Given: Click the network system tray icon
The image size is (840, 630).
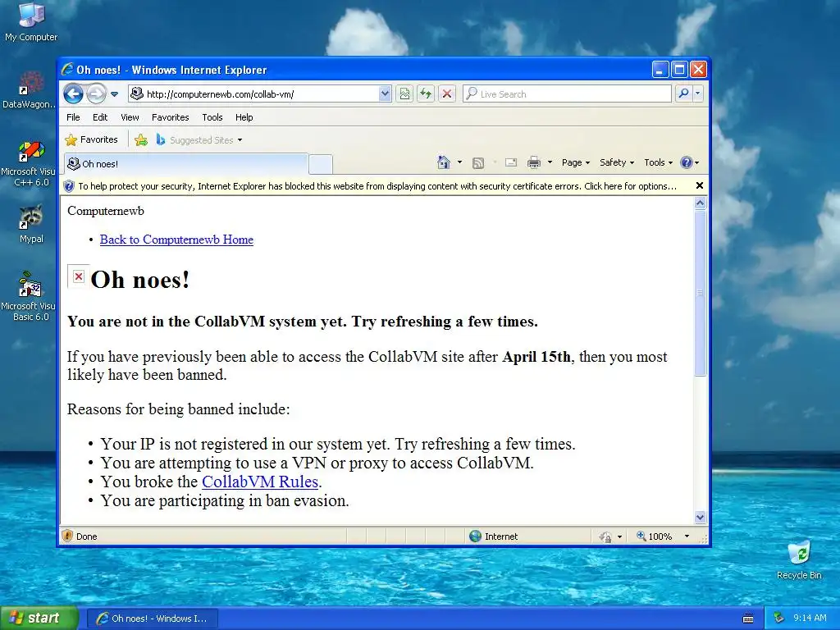Looking at the screenshot, I should (779, 619).
